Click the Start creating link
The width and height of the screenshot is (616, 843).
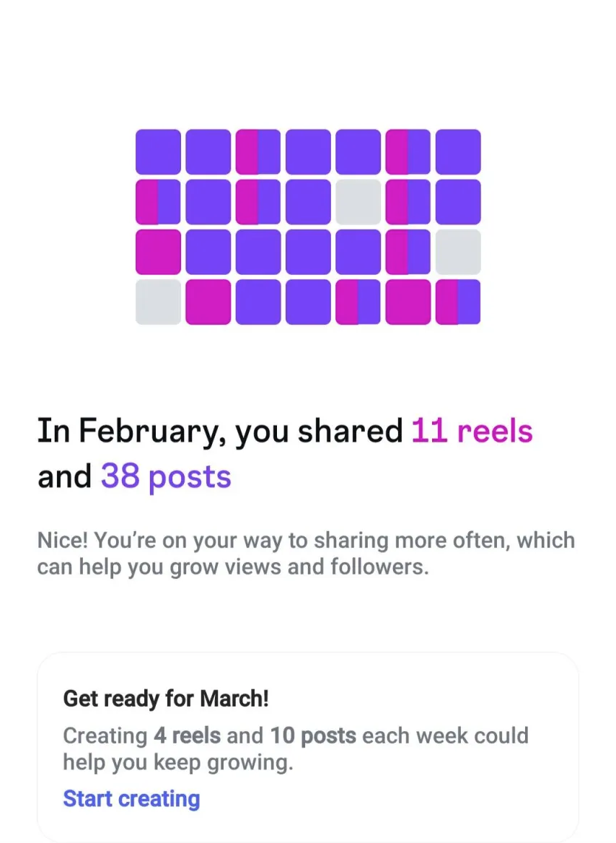click(131, 799)
